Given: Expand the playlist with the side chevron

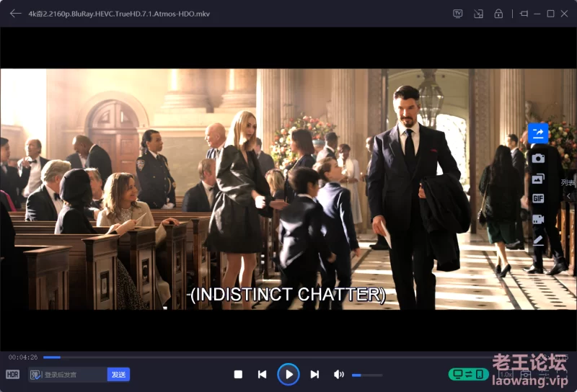Looking at the screenshot, I should point(568,196).
